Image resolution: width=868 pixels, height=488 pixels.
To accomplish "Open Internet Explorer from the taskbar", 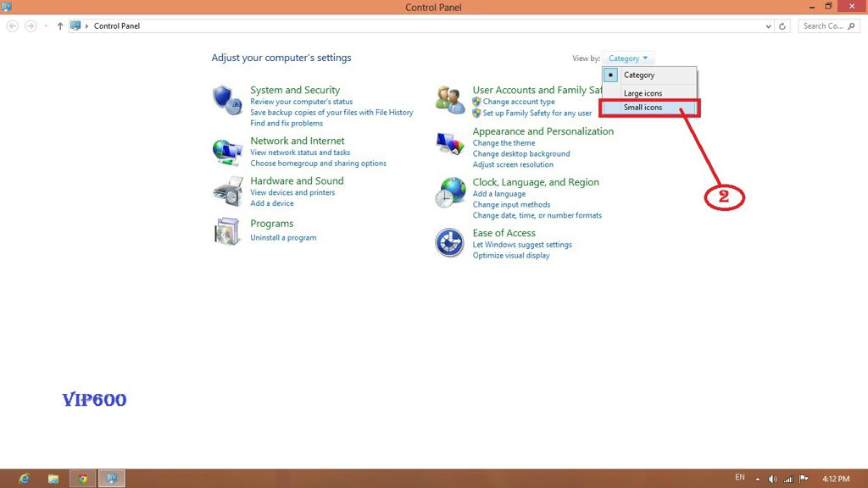I will click(24, 479).
